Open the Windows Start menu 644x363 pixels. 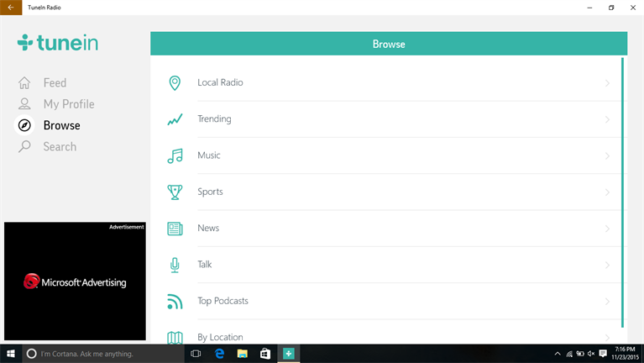[x=11, y=354]
